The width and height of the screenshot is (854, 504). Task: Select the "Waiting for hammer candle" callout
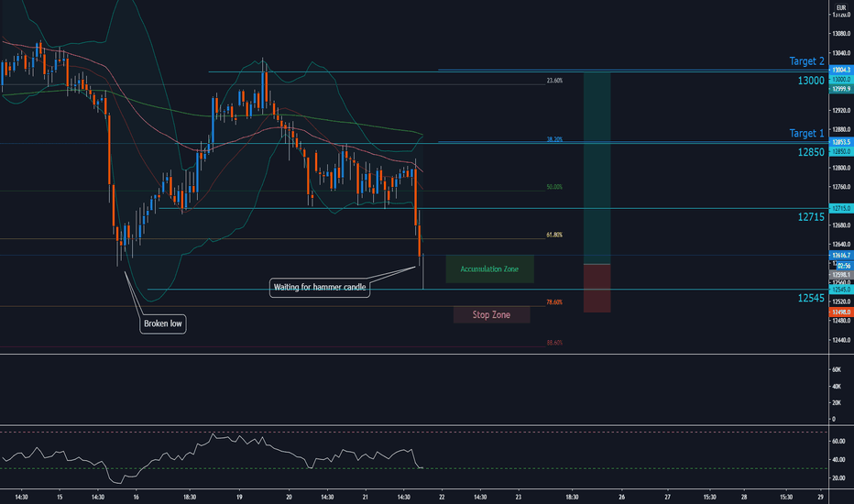320,287
